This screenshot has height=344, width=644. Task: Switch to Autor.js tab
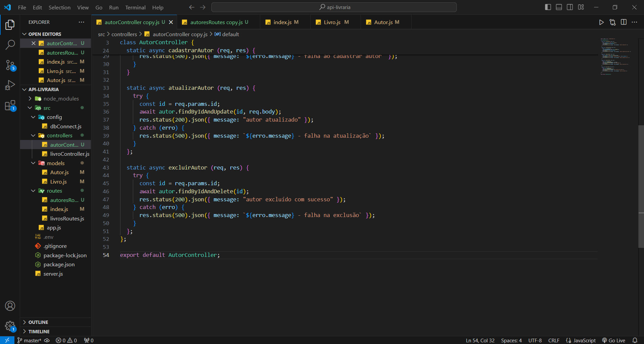click(386, 22)
